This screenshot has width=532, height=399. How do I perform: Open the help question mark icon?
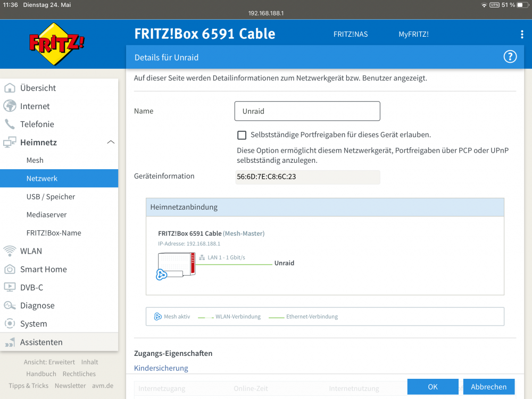[x=510, y=57]
